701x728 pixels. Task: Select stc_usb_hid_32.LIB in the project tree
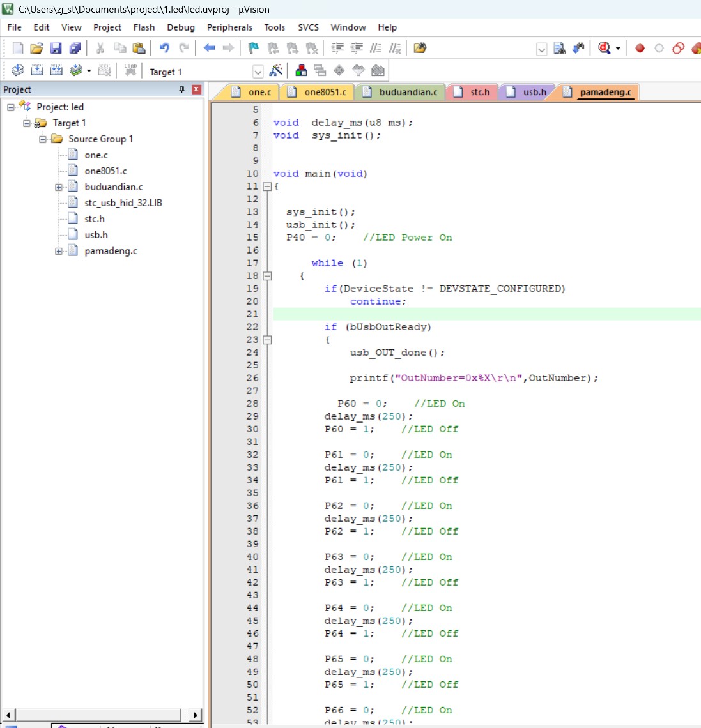coord(123,203)
